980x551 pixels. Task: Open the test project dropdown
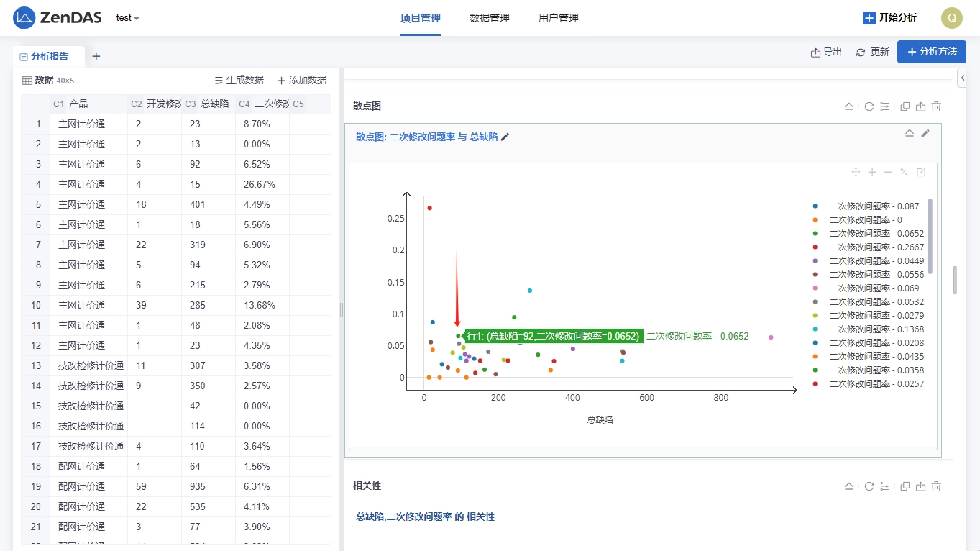pyautogui.click(x=127, y=18)
